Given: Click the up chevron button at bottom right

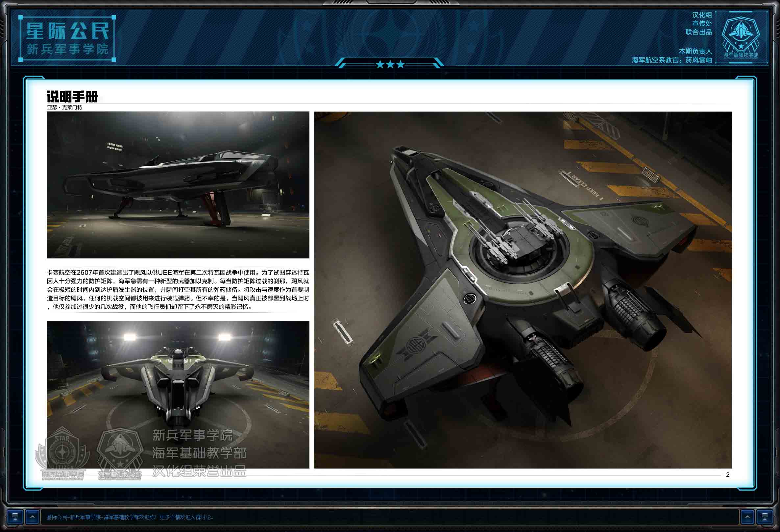Looking at the screenshot, I should point(747,517).
